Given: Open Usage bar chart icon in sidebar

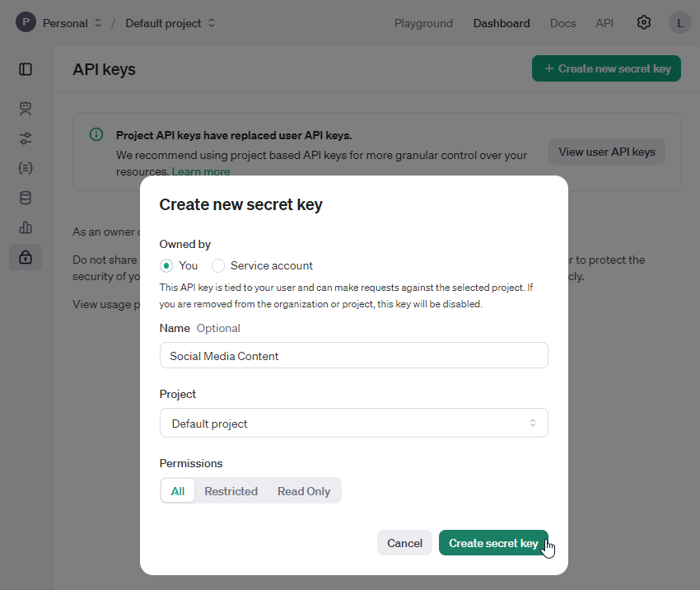Looking at the screenshot, I should (26, 227).
